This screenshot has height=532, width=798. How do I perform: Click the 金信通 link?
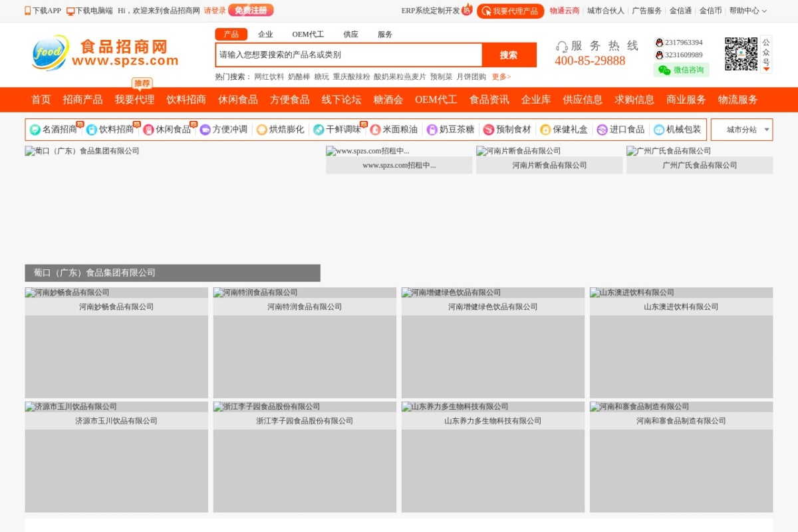[680, 11]
